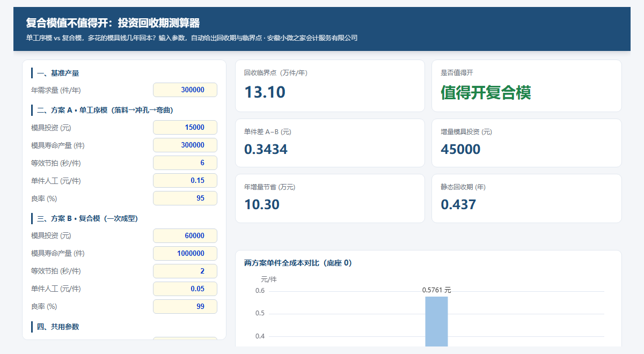Click the page title 复合模值不值得开：投资回收期测算器

point(113,23)
